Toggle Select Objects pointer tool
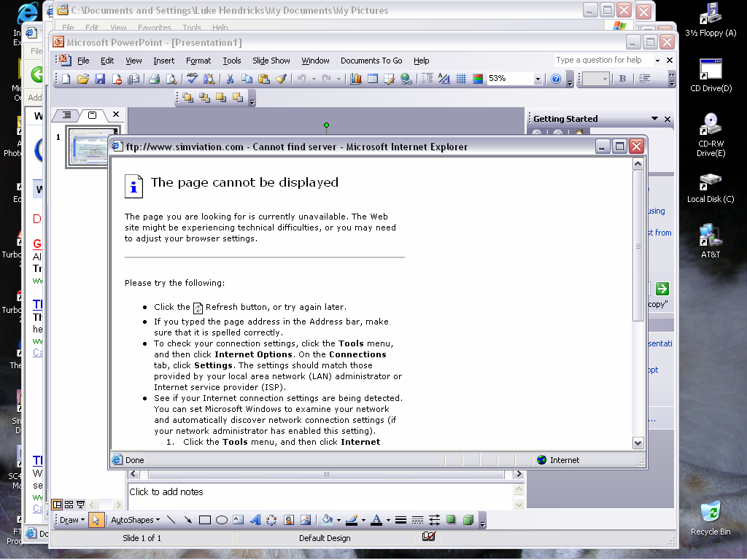 (x=96, y=520)
